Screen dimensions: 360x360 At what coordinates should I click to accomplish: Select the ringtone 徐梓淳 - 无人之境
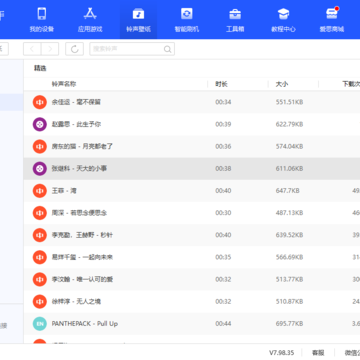(76, 301)
